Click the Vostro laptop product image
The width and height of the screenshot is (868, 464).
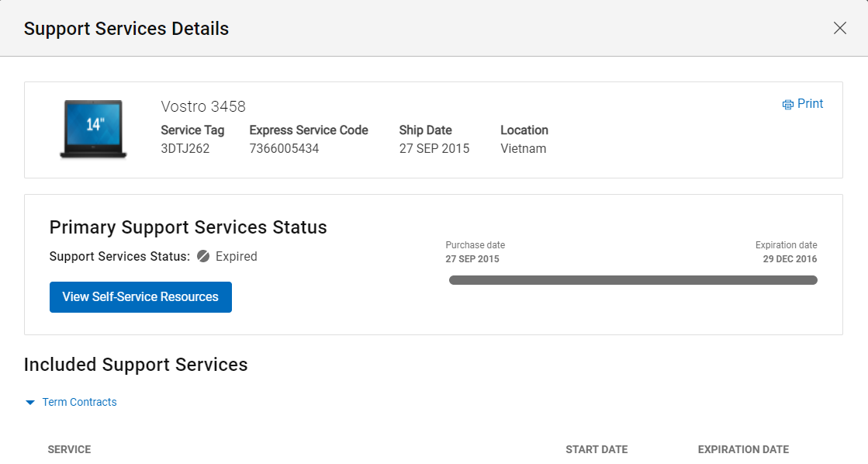point(93,129)
